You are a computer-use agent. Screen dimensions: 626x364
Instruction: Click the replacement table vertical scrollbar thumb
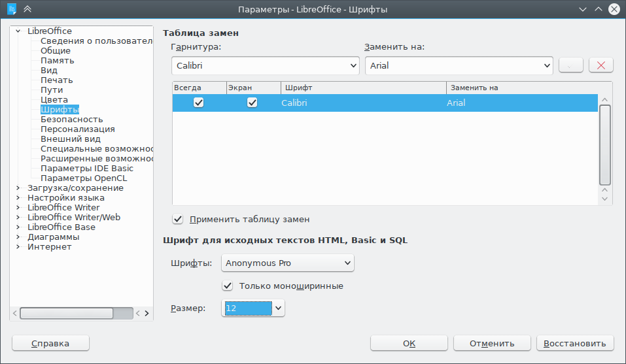click(x=605, y=145)
